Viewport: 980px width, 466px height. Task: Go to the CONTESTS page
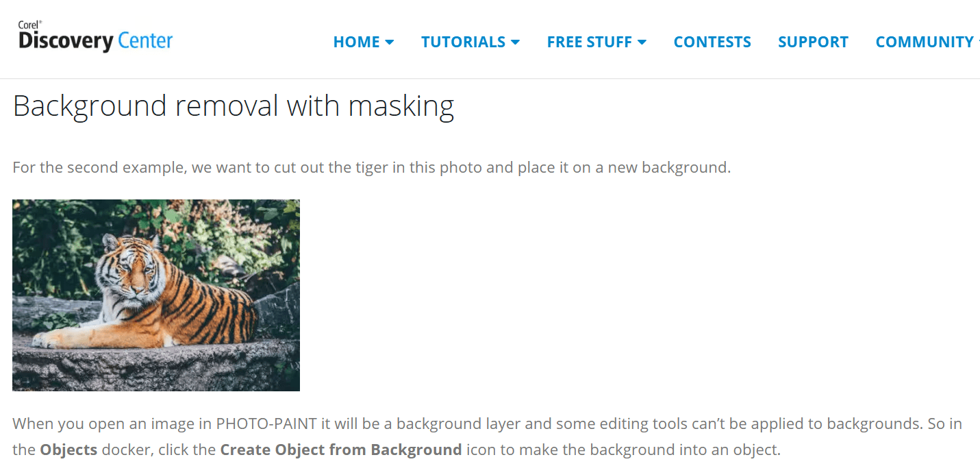(712, 42)
